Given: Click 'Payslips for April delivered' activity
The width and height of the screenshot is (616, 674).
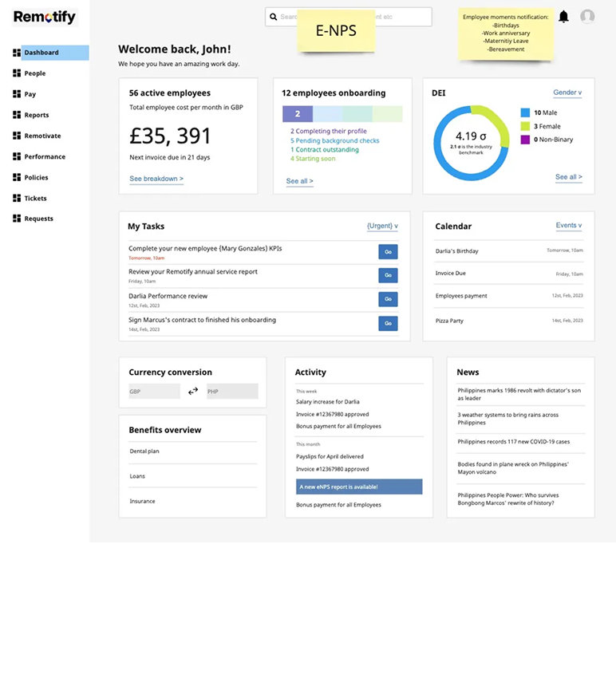Looking at the screenshot, I should pos(330,456).
